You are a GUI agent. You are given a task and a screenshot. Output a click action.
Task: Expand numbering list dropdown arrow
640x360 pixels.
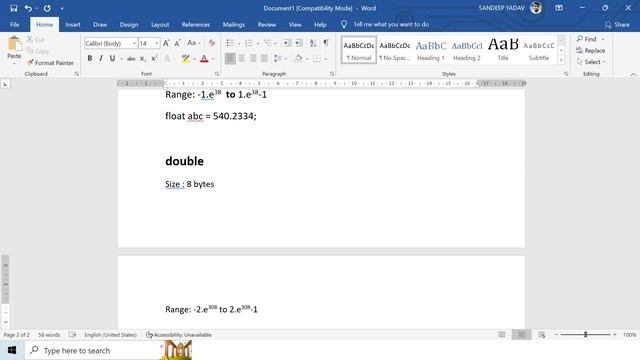pyautogui.click(x=258, y=44)
